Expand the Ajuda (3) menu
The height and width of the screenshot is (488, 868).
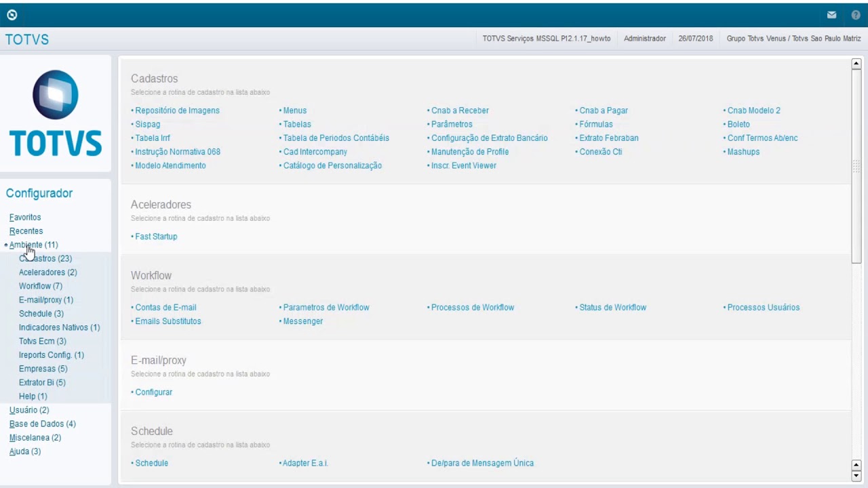(25, 451)
